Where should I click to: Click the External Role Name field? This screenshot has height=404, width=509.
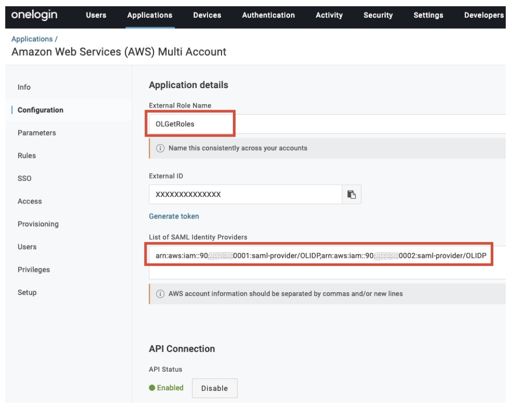pos(327,124)
